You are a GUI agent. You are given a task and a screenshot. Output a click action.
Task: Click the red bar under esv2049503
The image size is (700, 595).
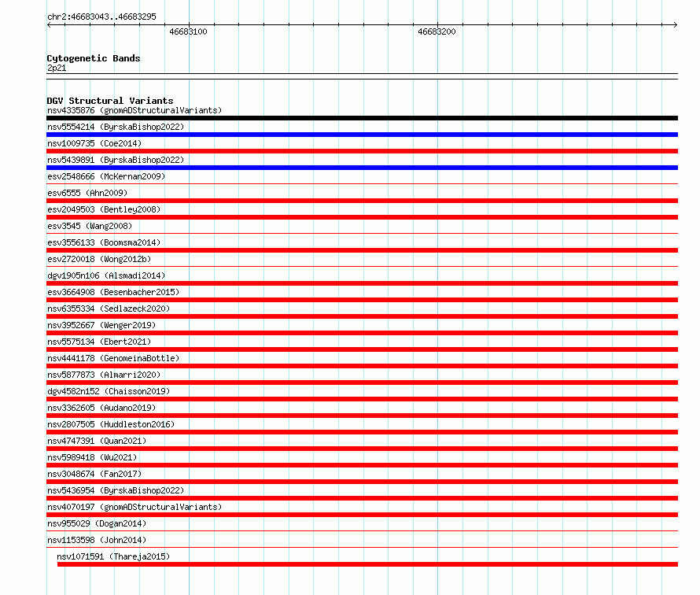point(362,217)
